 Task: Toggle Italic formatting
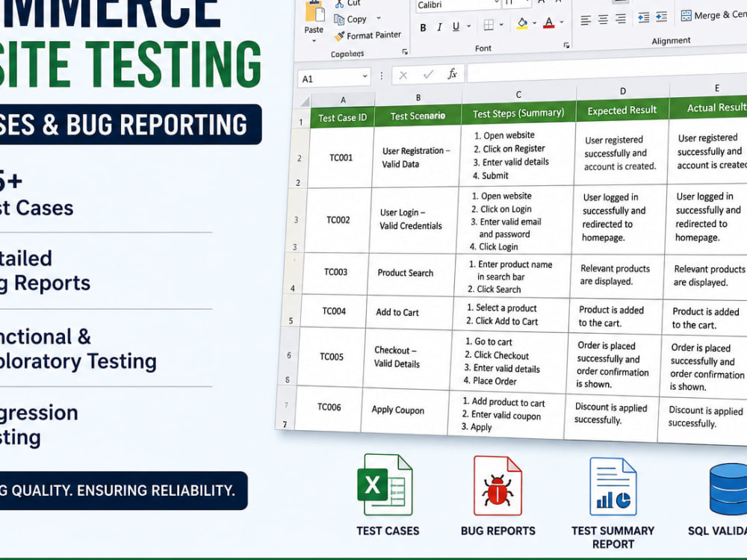tap(439, 28)
